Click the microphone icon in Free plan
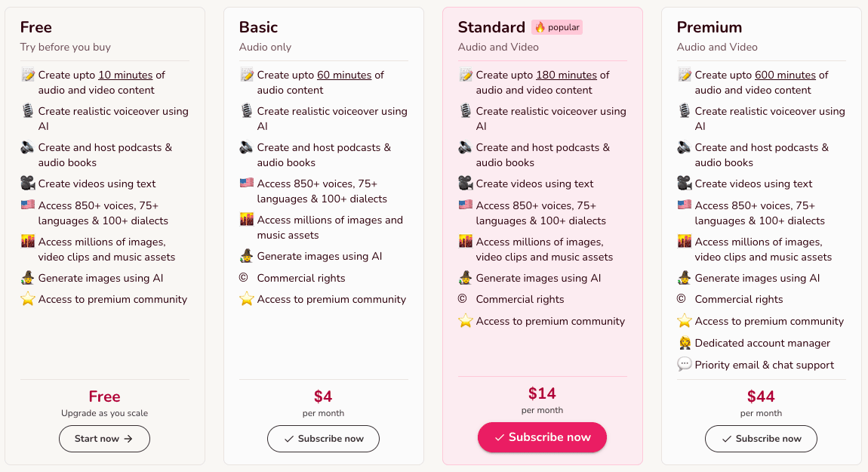The width and height of the screenshot is (868, 472). (28, 111)
